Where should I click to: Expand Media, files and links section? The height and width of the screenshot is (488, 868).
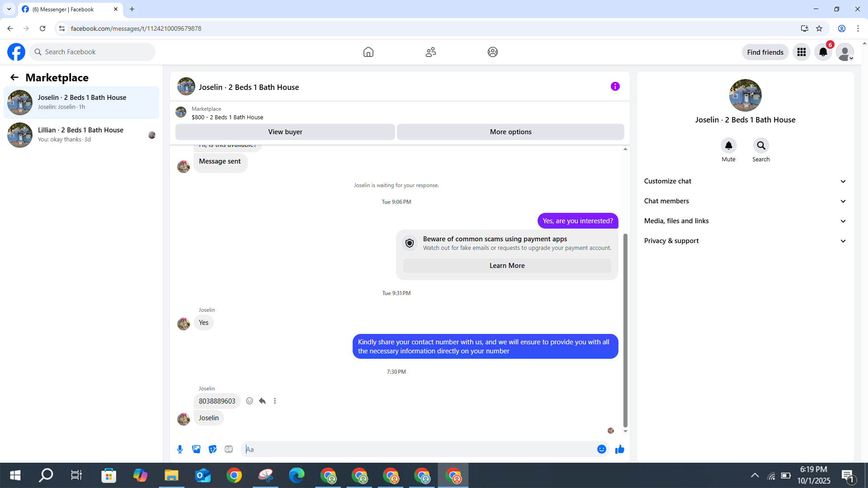click(x=745, y=221)
